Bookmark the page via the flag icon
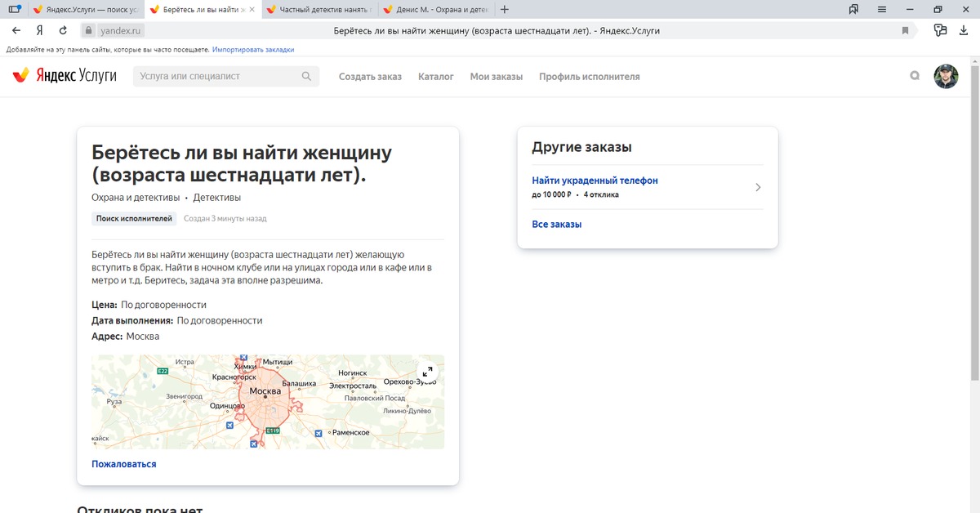 (x=904, y=30)
